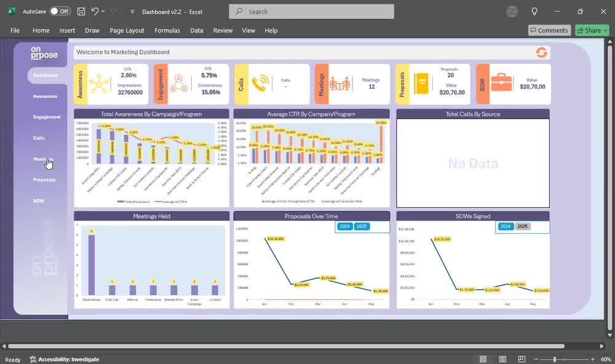Open the Meetings sidebar page
The width and height of the screenshot is (615, 364).
(x=43, y=159)
